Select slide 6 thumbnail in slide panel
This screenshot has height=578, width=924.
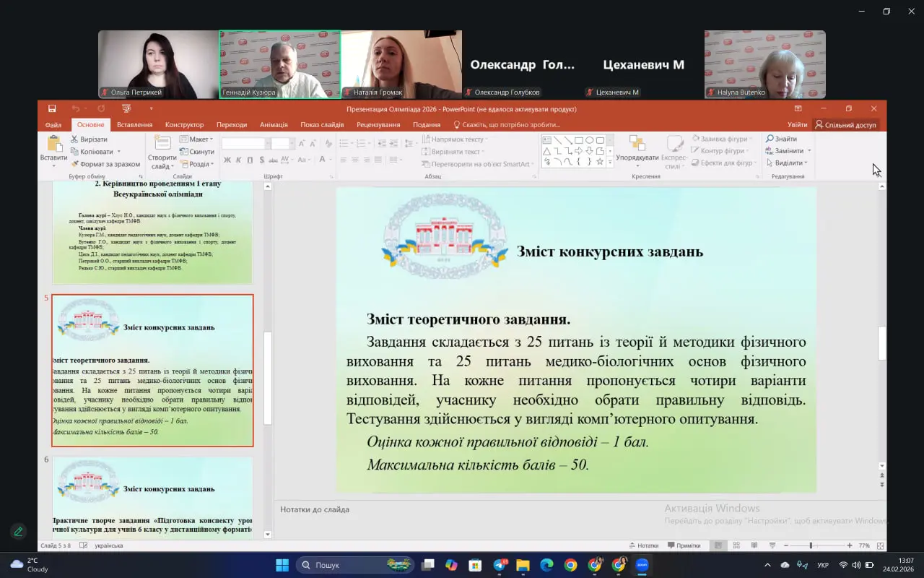[x=152, y=495]
